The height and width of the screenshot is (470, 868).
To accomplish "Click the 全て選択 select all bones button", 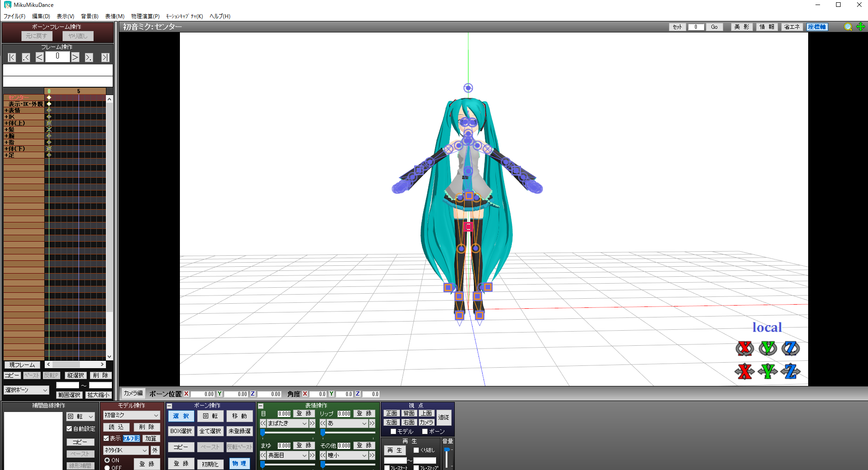I will tap(210, 431).
